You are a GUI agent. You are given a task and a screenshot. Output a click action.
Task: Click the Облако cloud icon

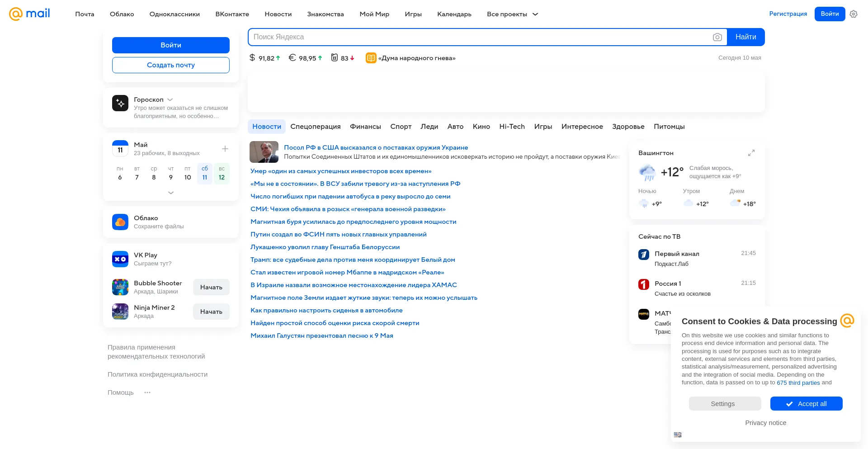tap(120, 222)
